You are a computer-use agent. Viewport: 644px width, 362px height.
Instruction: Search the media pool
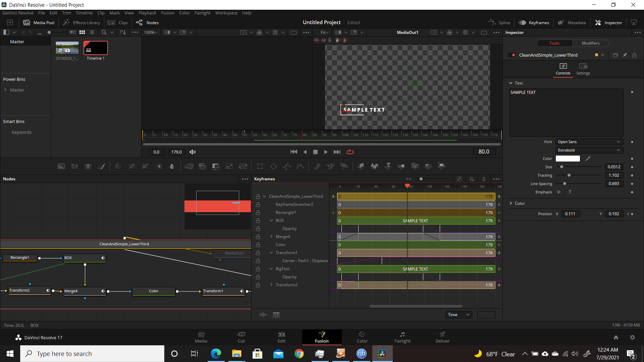coord(104,32)
